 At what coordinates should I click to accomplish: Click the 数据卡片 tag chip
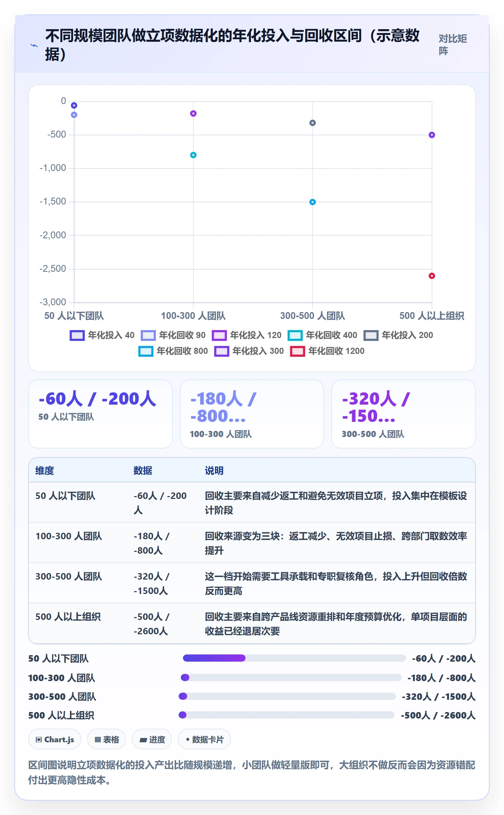pyautogui.click(x=204, y=739)
